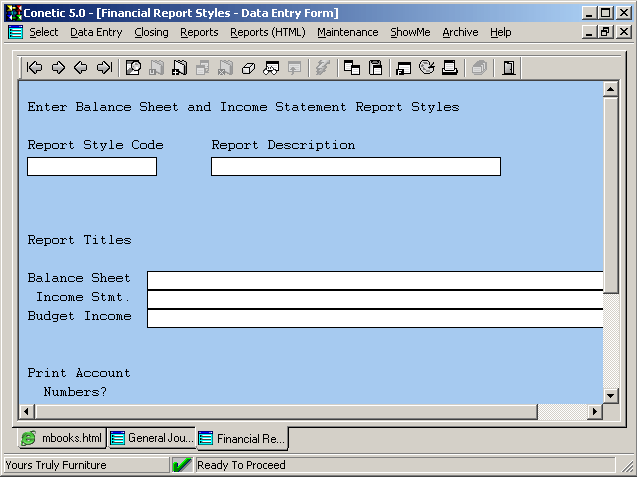Click the last record arrow icon
The height and width of the screenshot is (477, 637).
tap(104, 68)
